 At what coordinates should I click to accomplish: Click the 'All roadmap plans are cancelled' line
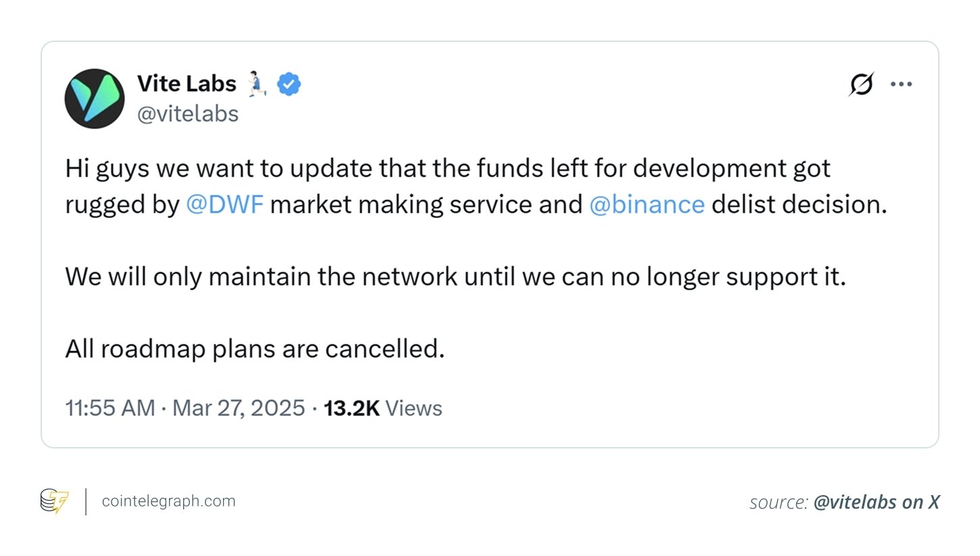click(255, 349)
